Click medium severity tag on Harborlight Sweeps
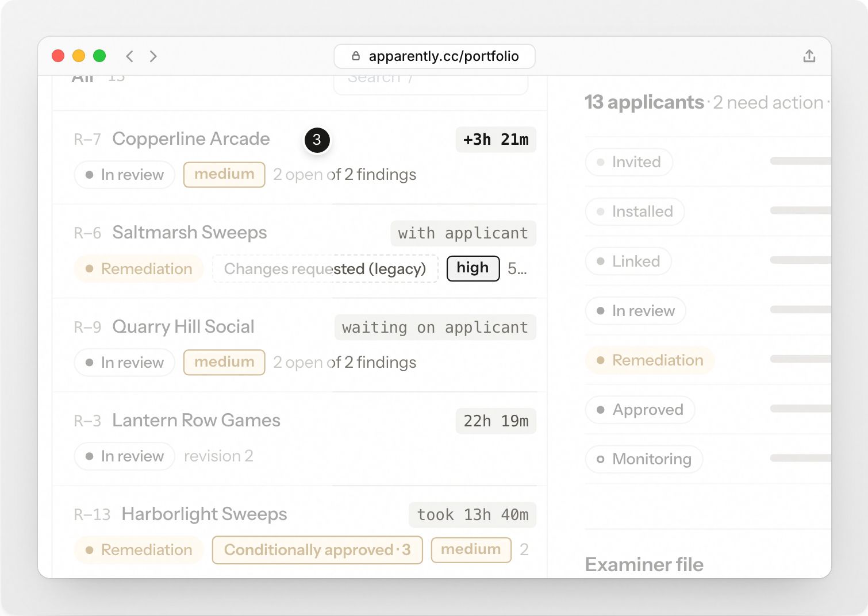 coord(471,550)
